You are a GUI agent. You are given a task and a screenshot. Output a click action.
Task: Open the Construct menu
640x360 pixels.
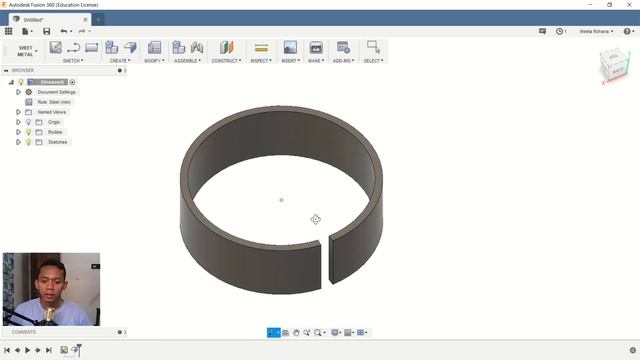click(x=226, y=60)
